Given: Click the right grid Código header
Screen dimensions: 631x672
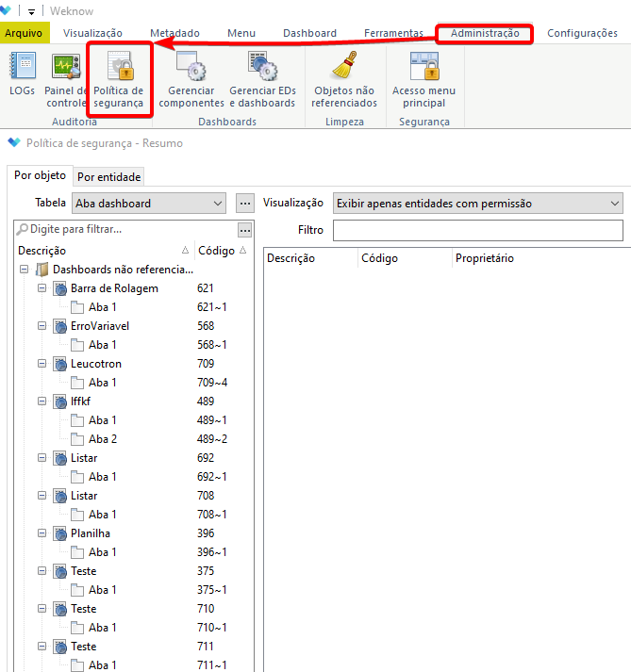Looking at the screenshot, I should 405,258.
